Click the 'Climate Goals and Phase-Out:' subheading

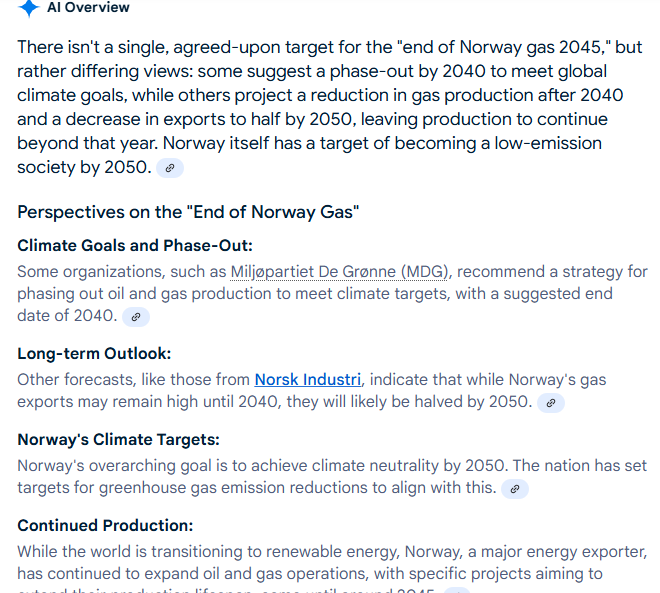(x=135, y=246)
